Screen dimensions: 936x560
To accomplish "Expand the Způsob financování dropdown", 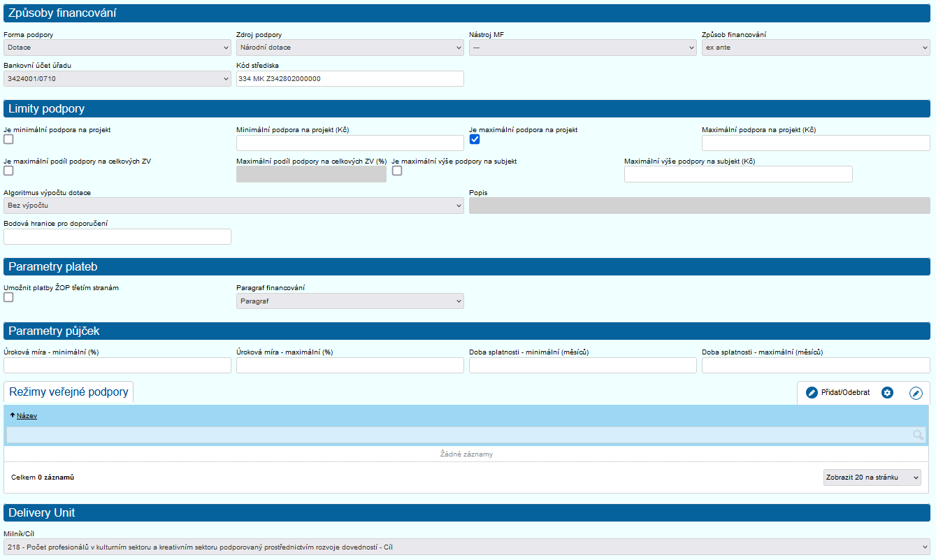I will click(815, 48).
